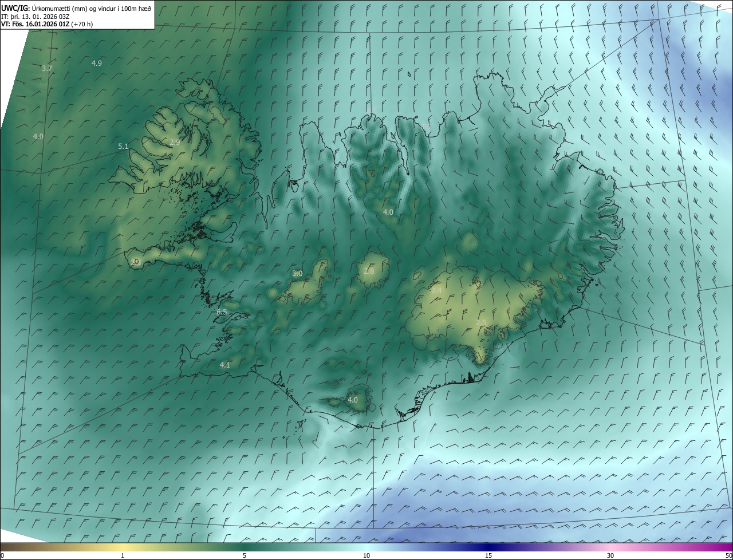Click the colorbar tick label '1'
Screen dimensions: 733x560
click(x=123, y=555)
